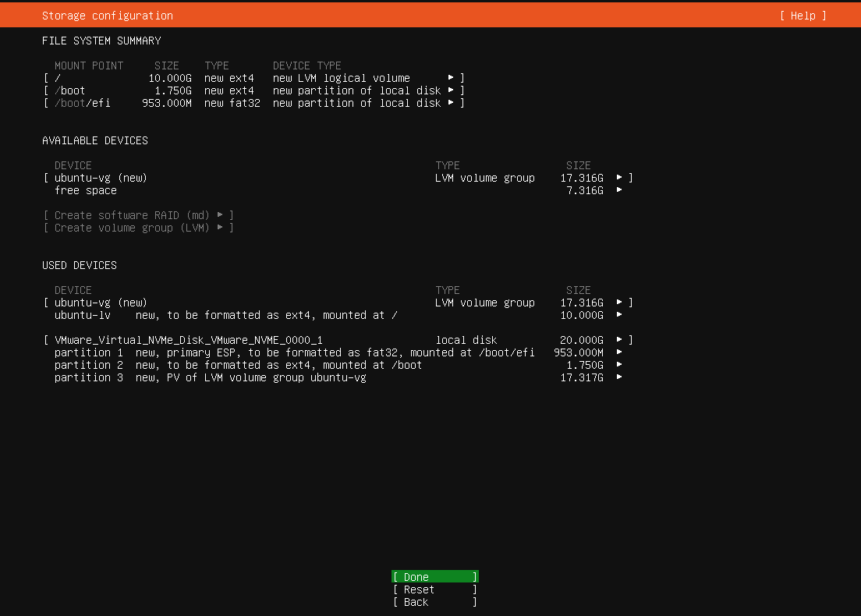Select ubuntu-vg (new) under Available Devices
The image size is (861, 616).
coord(338,178)
